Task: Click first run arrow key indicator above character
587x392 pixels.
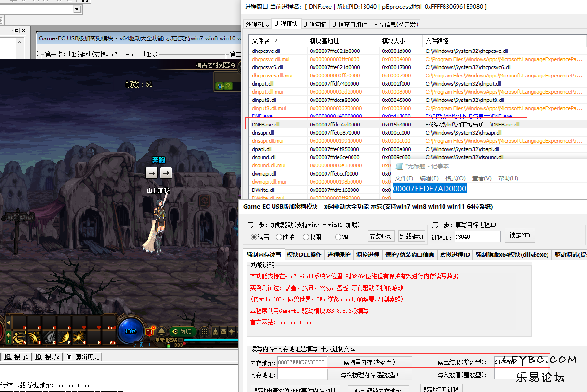Action: pos(152,173)
